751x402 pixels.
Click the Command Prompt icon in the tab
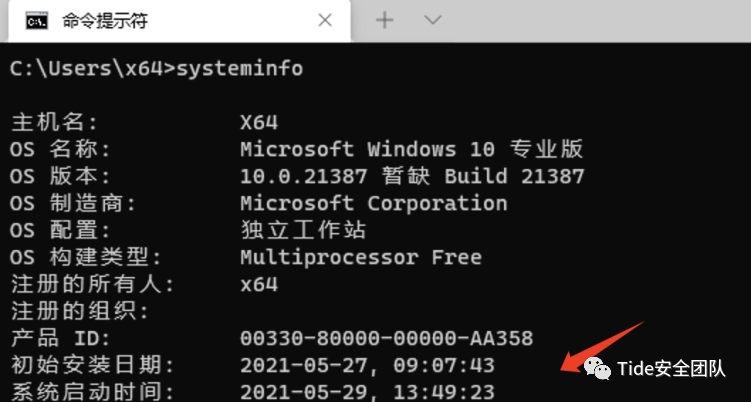37,21
